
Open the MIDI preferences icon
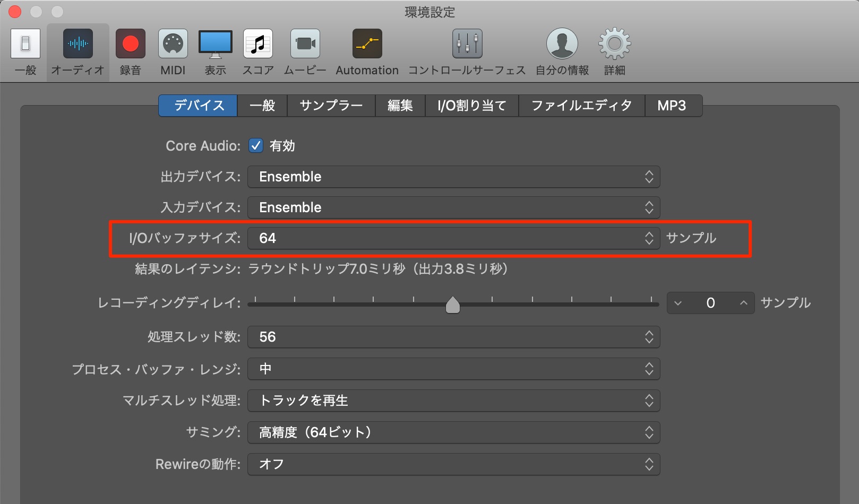[173, 44]
